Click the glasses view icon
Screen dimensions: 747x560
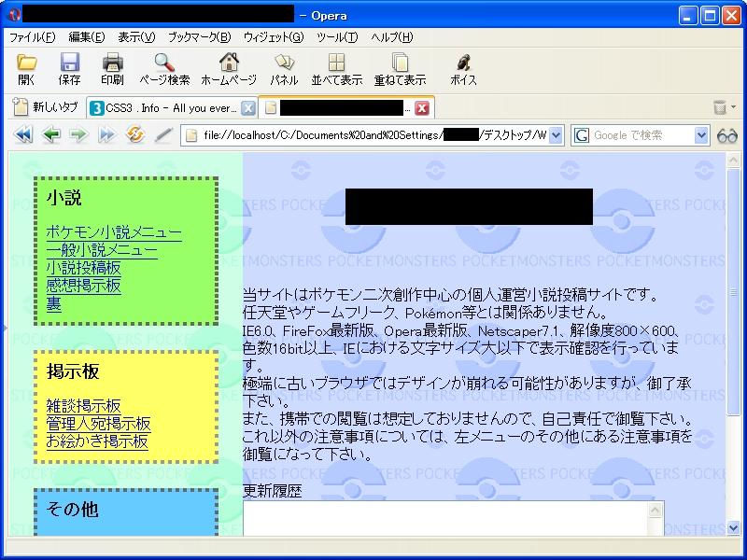[x=726, y=135]
